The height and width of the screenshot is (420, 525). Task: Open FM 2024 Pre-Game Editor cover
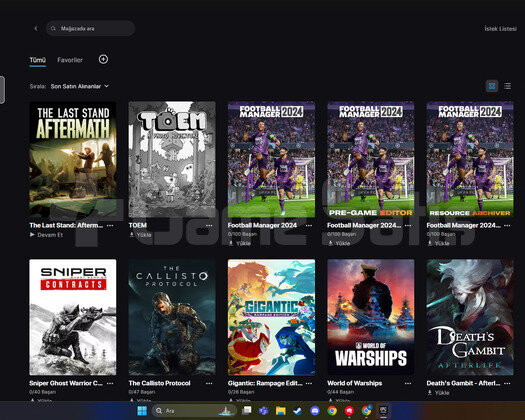(371, 160)
